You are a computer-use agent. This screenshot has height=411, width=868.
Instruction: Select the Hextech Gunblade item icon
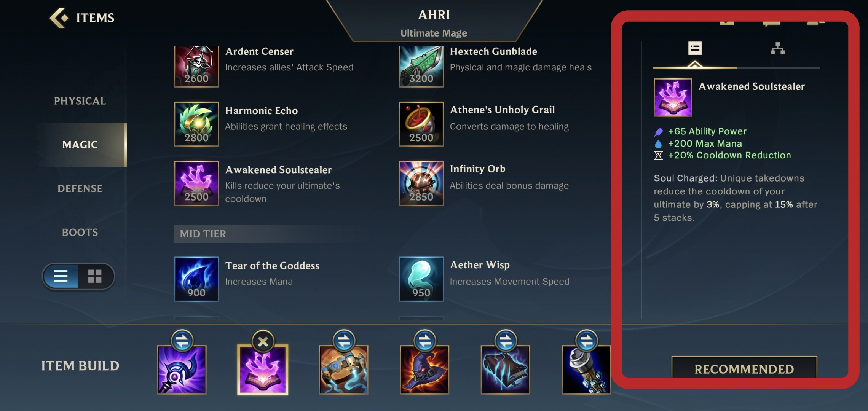point(421,67)
